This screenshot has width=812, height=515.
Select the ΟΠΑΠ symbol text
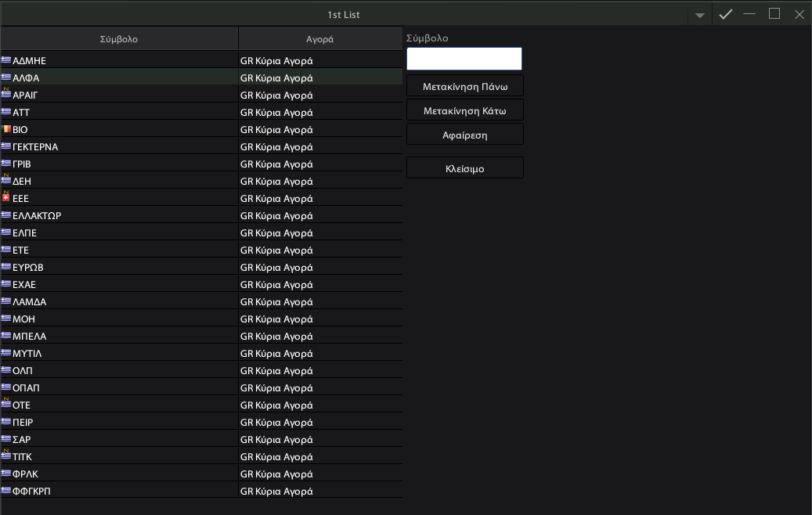click(x=26, y=387)
